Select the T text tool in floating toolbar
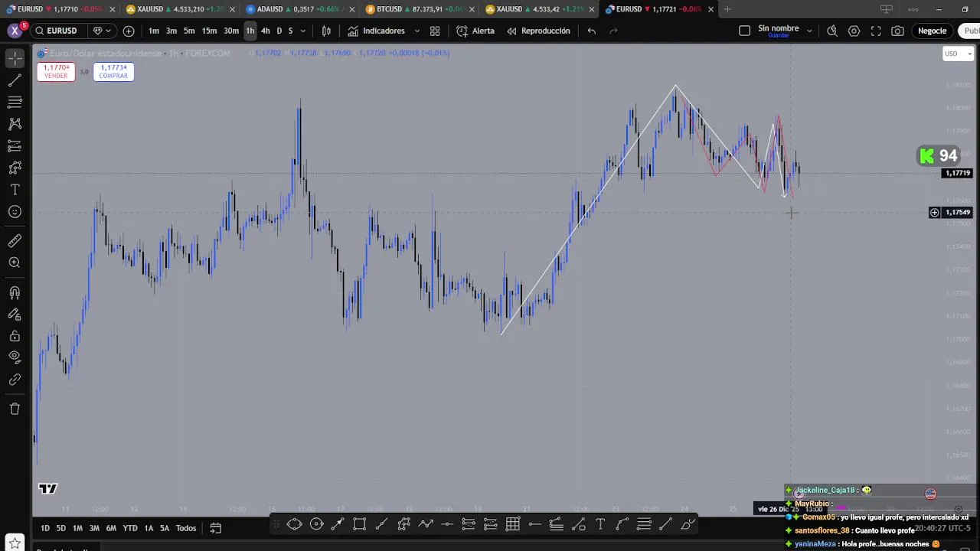Viewport: 980px width, 551px height. coord(600,524)
